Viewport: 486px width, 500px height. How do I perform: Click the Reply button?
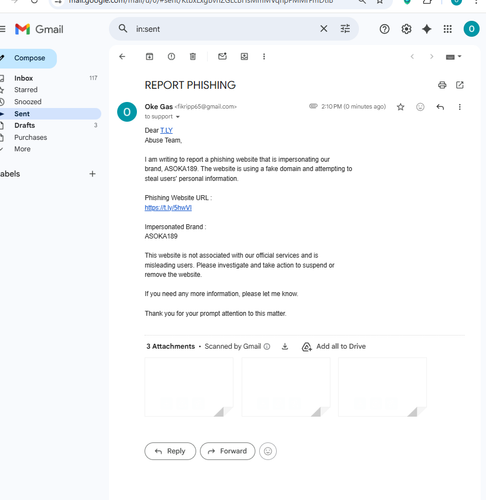[170, 451]
